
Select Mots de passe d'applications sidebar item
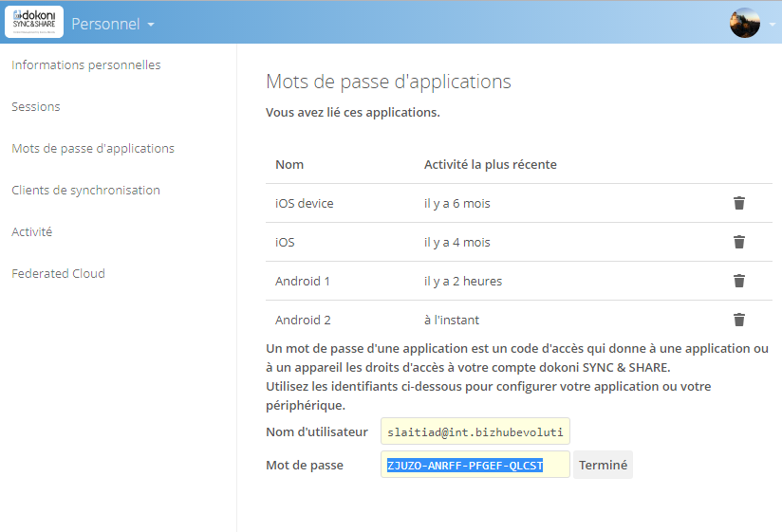[93, 149]
